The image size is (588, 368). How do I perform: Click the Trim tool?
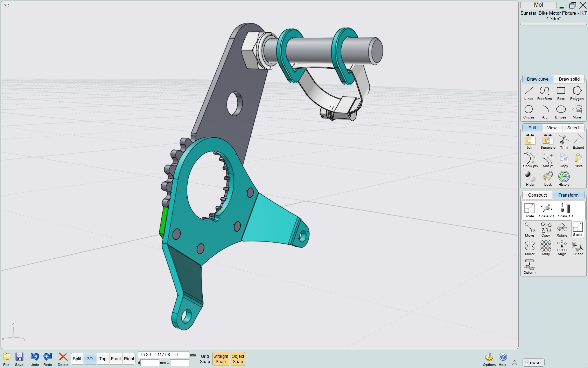pos(564,142)
